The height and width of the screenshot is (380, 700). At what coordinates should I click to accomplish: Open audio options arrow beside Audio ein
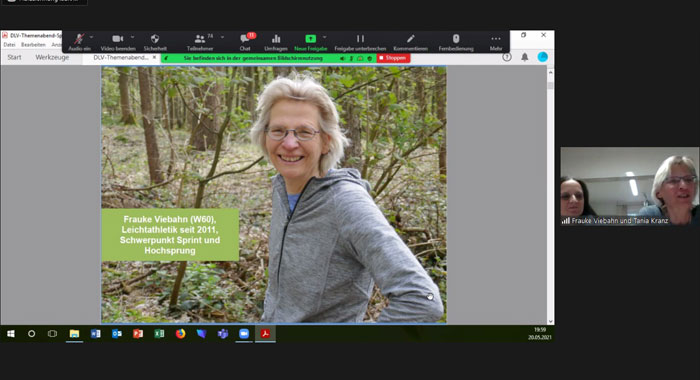pyautogui.click(x=92, y=37)
